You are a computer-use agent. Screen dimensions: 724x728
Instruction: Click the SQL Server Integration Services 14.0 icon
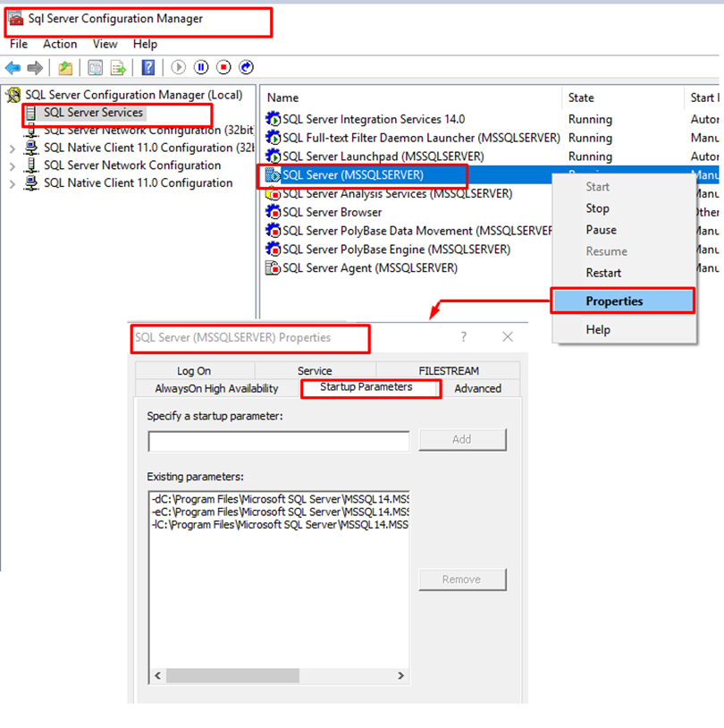273,119
